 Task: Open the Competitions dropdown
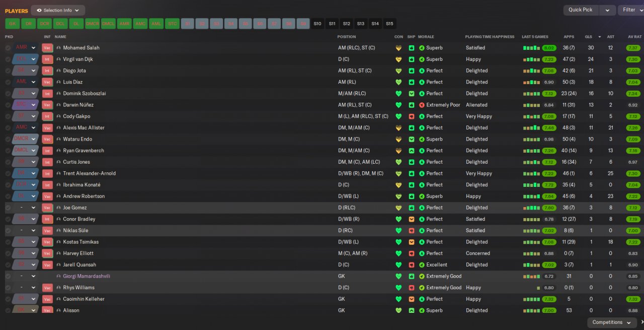611,322
